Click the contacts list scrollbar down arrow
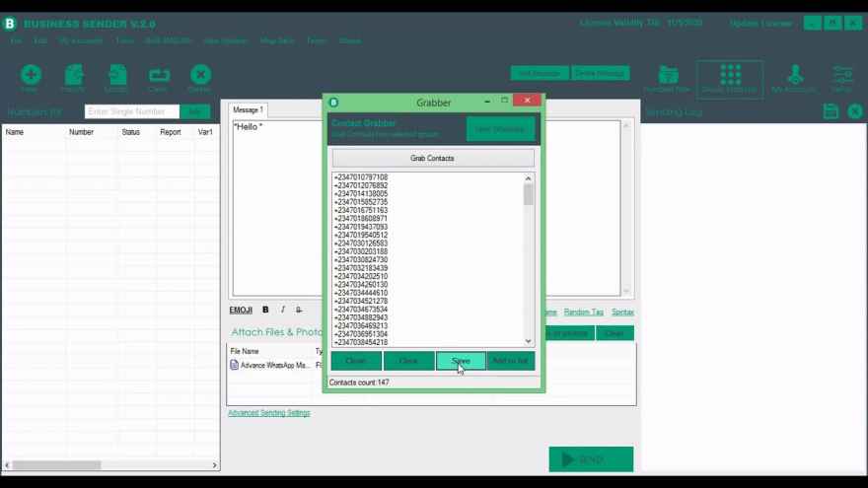 click(528, 341)
